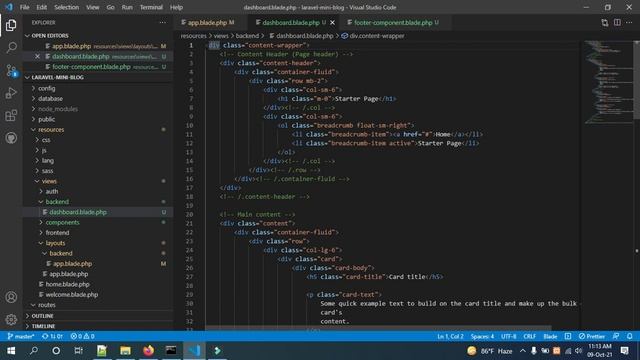
Task: Open the GitHub view in activity bar
Action: tap(11, 138)
